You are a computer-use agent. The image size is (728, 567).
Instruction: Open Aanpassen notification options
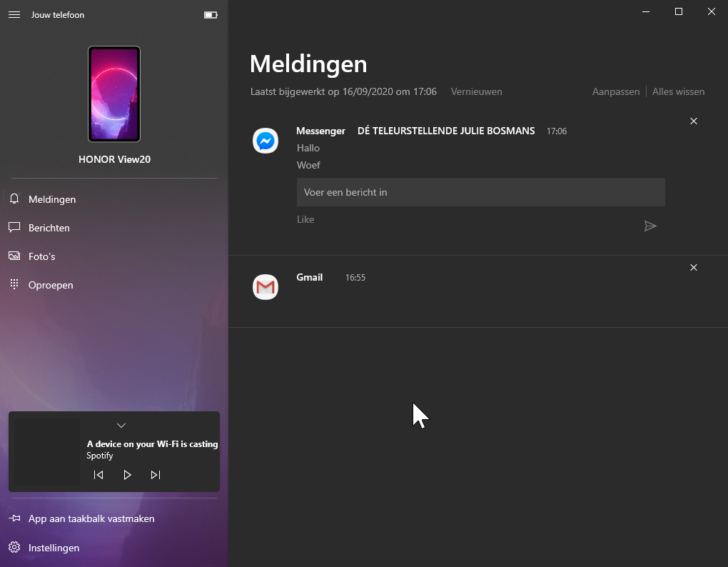point(616,92)
